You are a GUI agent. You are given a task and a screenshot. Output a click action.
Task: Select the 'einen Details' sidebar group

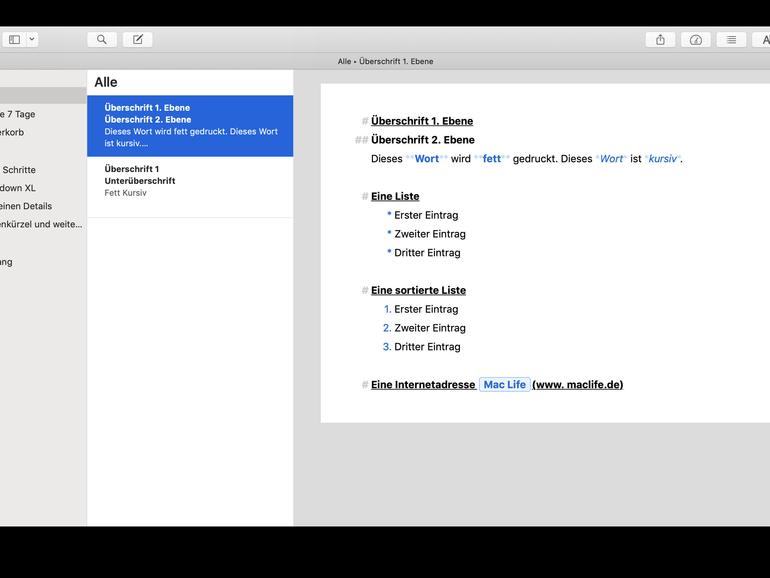click(x=26, y=206)
